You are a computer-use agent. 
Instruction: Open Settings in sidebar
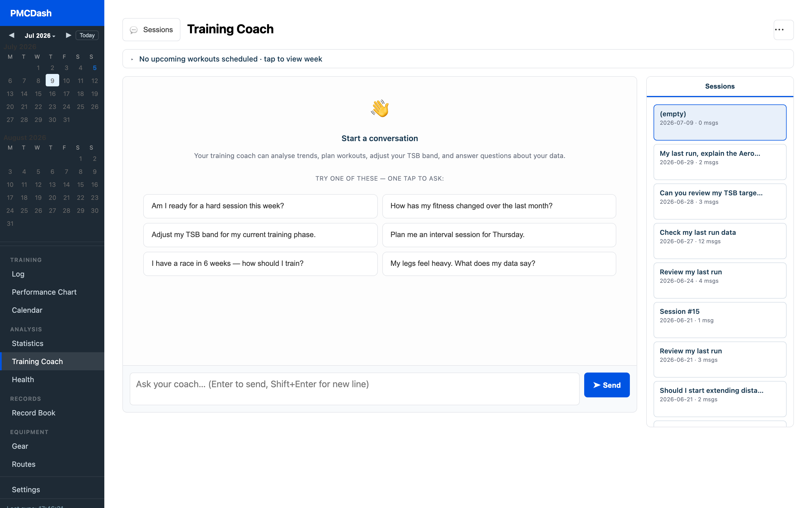pos(52,490)
